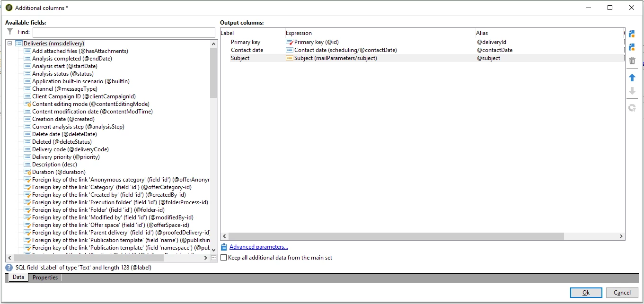Enable Keep all additional data from the main set
Screen dimensions: 644x304
point(224,258)
